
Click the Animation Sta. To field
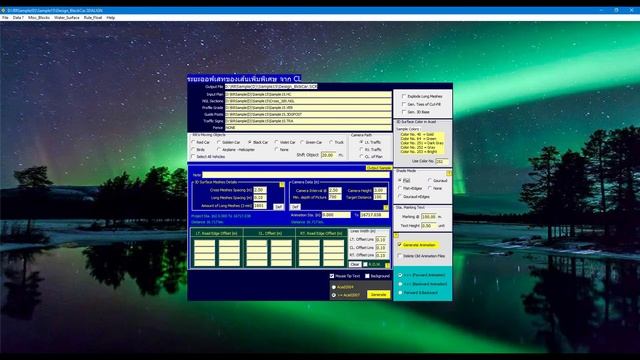[374, 215]
